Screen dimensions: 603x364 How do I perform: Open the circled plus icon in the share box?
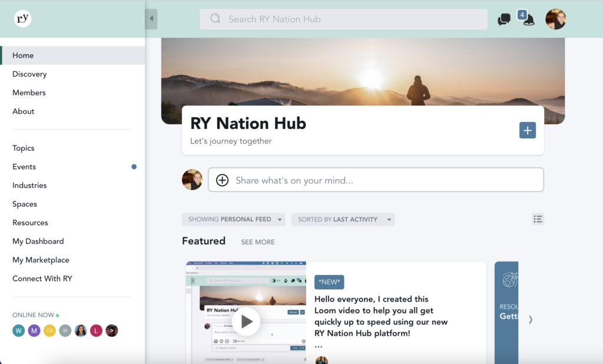tap(222, 180)
